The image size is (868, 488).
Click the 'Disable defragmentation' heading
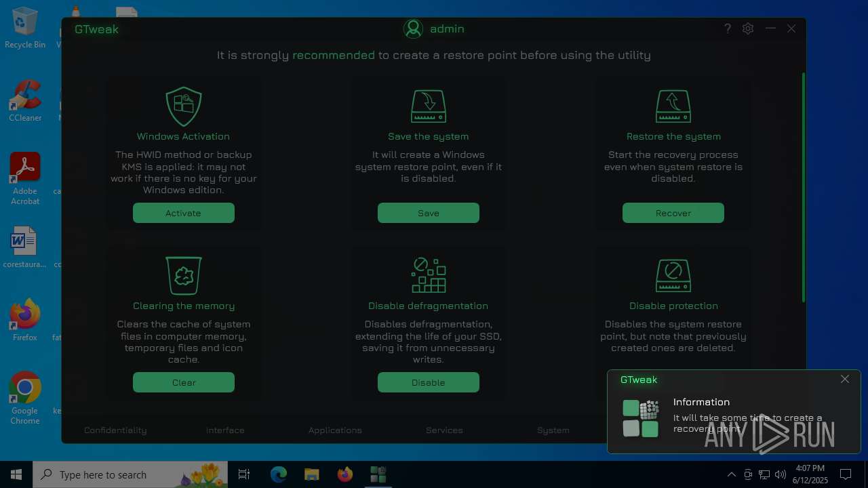coord(428,306)
